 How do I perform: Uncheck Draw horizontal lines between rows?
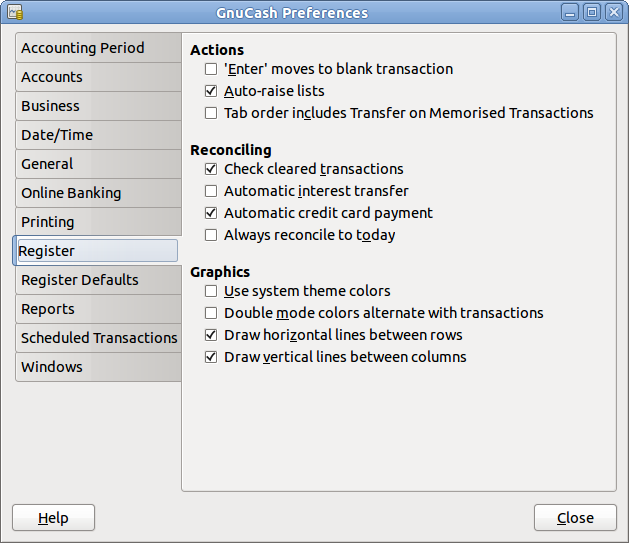click(x=211, y=335)
